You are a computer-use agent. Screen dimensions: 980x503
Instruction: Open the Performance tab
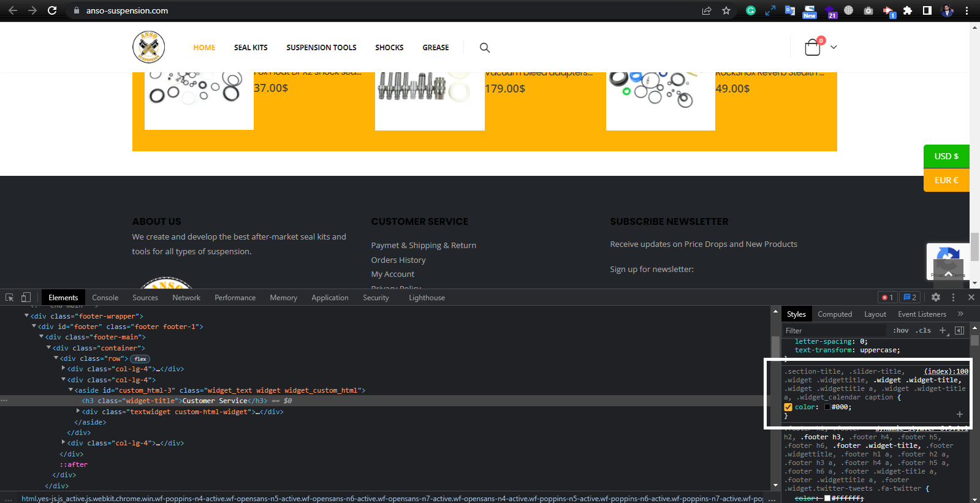pos(235,298)
